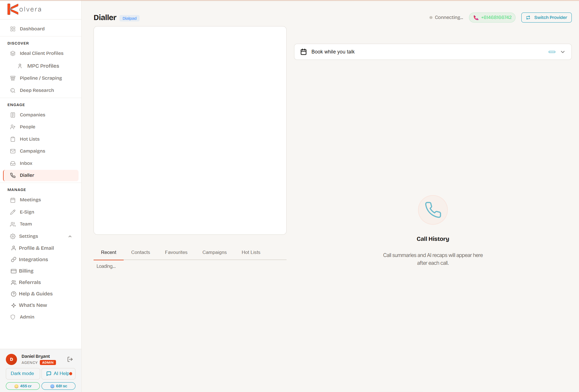Switch to the Favourites tab
Viewport: 579px width, 392px height.
click(x=176, y=253)
